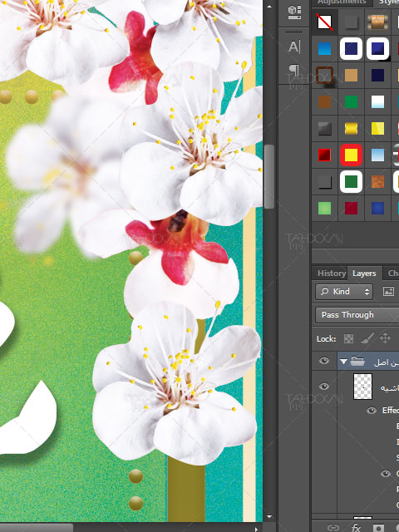Click the canvas vertical scrollbar thumb
The image size is (399, 532).
269,176
